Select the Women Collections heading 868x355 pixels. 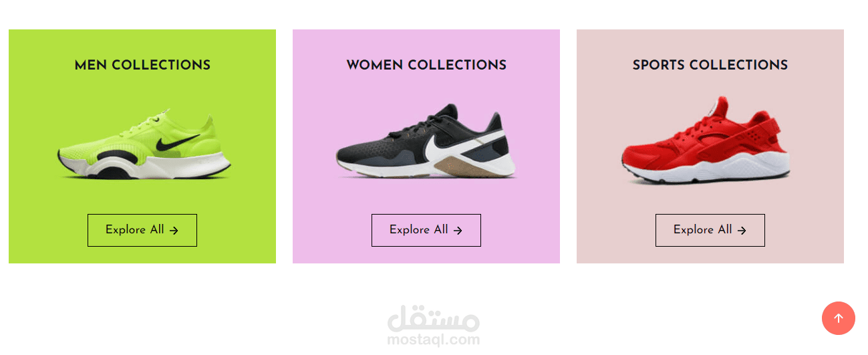click(426, 66)
